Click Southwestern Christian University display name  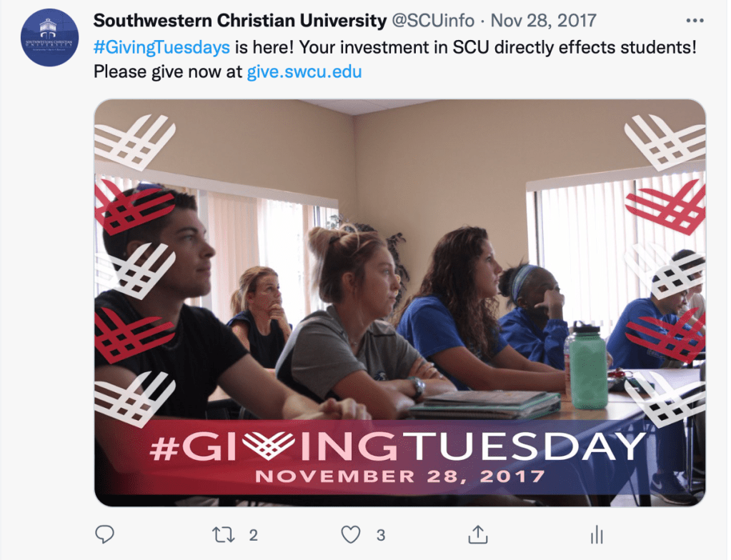(239, 21)
